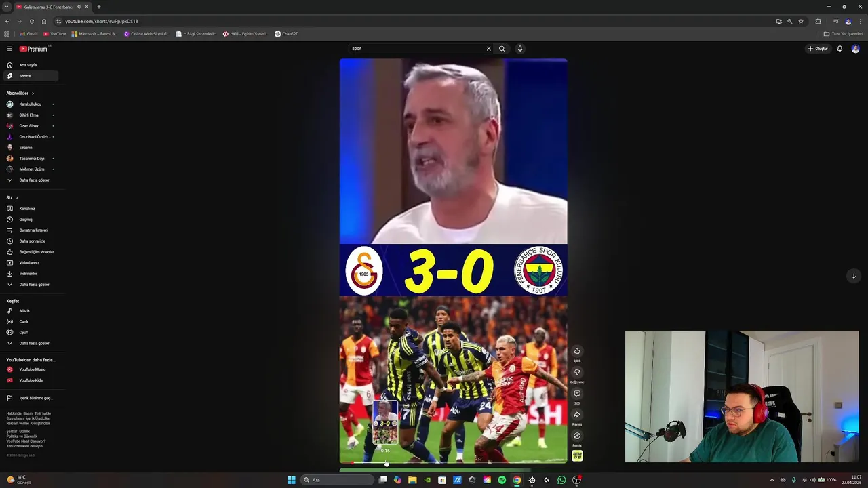Go to the browser home page

[44, 21]
